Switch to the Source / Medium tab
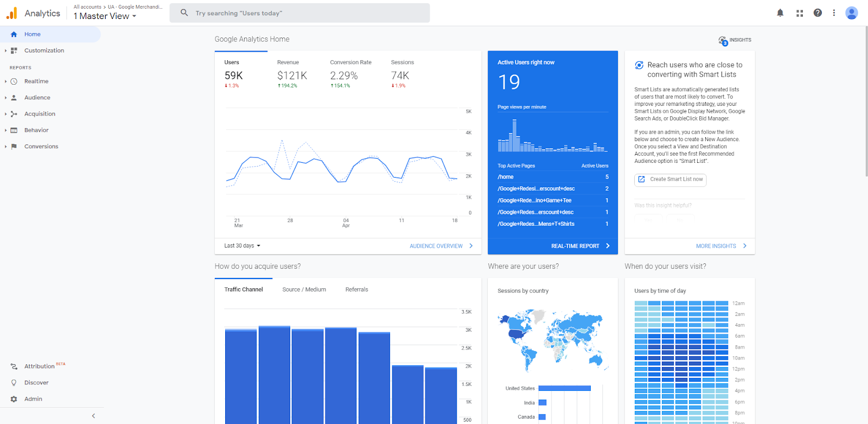Viewport: 868px width, 424px height. coord(304,290)
